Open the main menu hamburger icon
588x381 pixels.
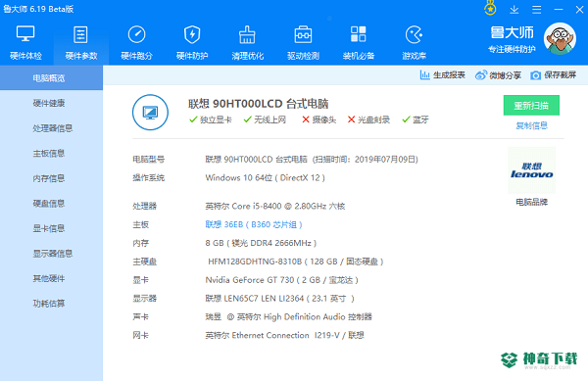(x=537, y=10)
